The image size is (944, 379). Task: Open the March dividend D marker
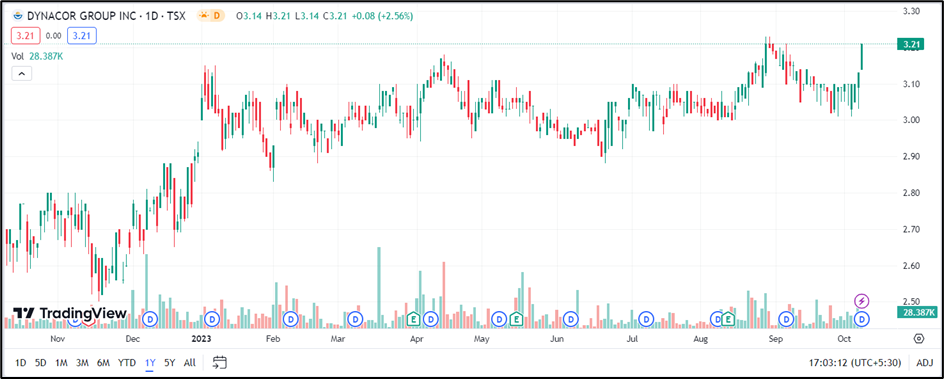355,318
